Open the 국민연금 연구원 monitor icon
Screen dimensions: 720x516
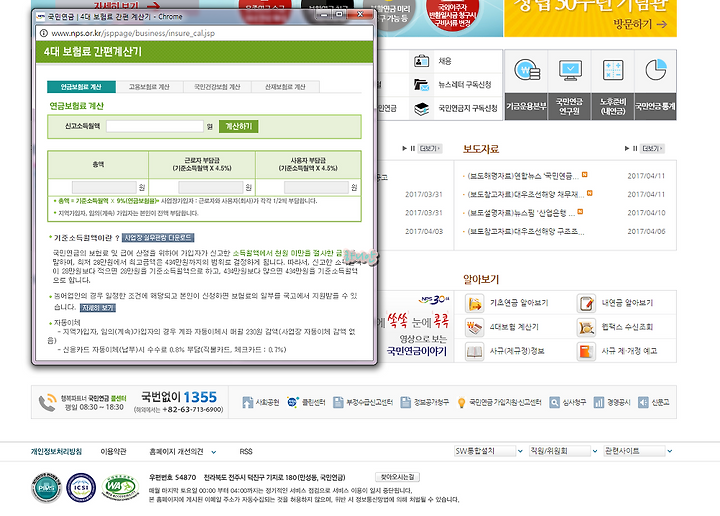570,71
